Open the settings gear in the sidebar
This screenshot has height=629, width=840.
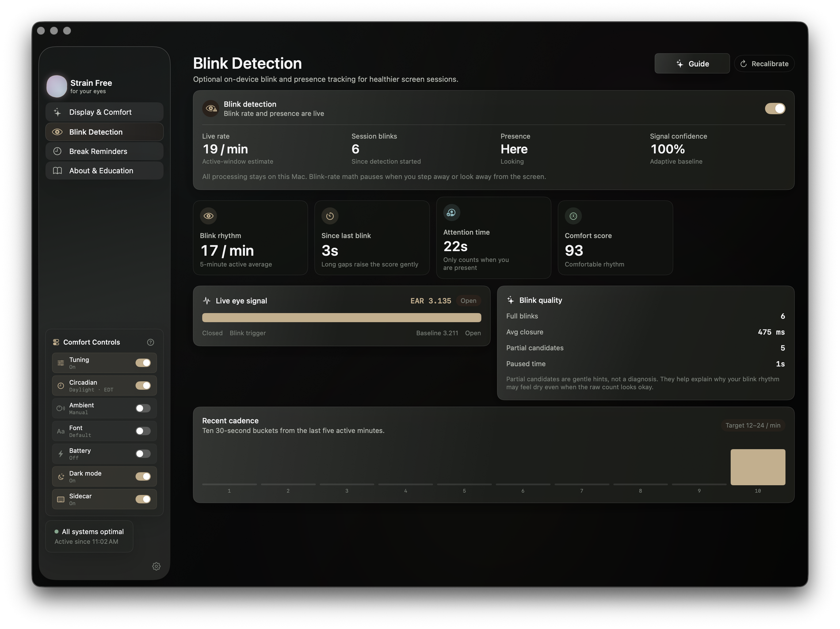pyautogui.click(x=156, y=566)
